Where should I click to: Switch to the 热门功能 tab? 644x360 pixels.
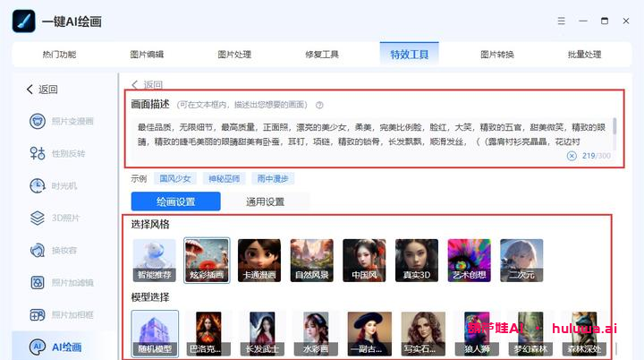tap(60, 55)
